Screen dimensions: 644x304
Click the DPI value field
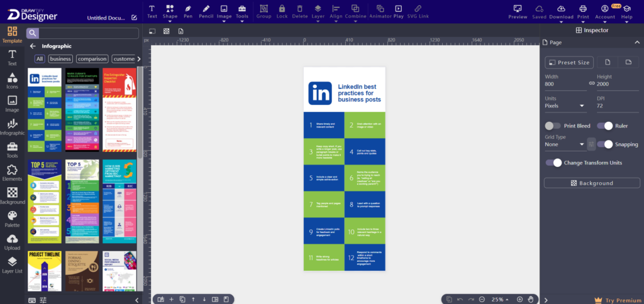click(618, 106)
